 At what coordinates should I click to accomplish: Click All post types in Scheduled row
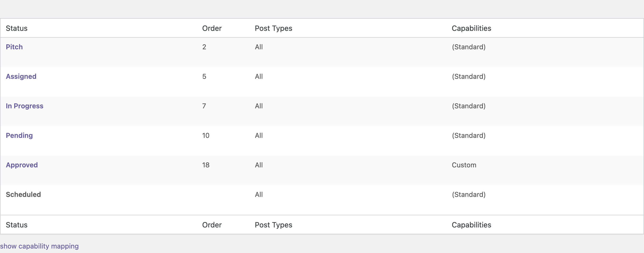(x=259, y=194)
